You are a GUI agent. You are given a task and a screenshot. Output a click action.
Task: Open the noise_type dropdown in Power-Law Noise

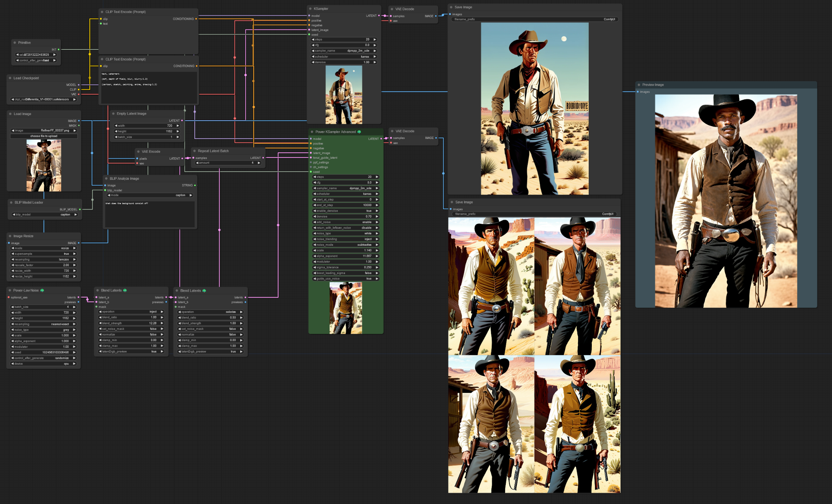[43, 330]
